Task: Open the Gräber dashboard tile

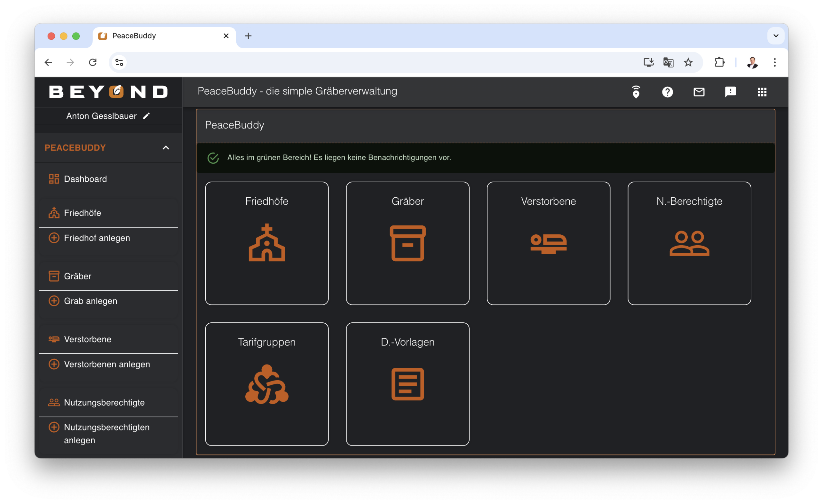Action: tap(407, 243)
